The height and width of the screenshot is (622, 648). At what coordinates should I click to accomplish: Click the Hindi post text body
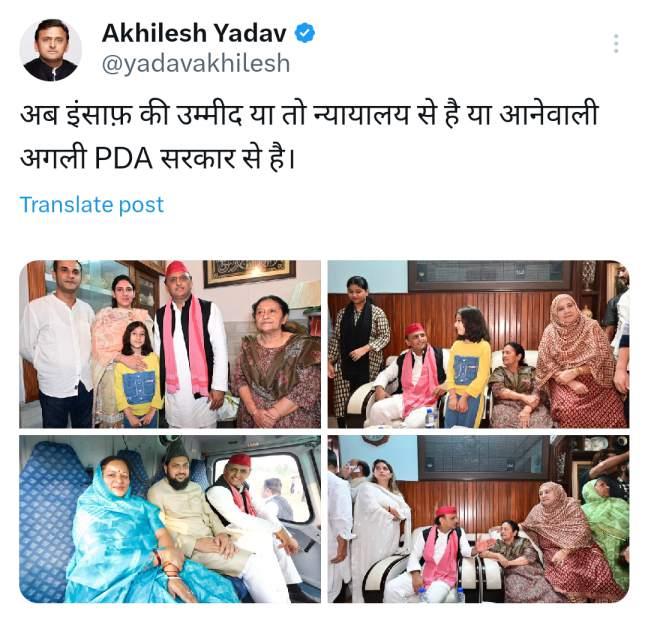(309, 136)
